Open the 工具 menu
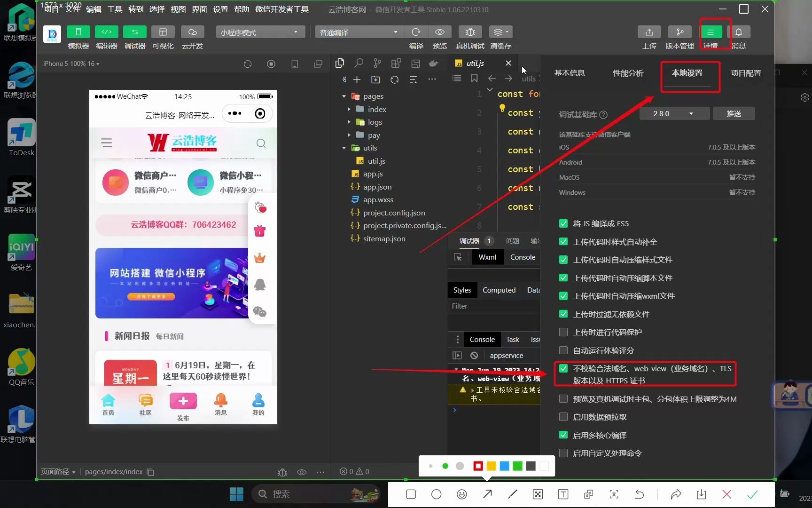 point(115,9)
